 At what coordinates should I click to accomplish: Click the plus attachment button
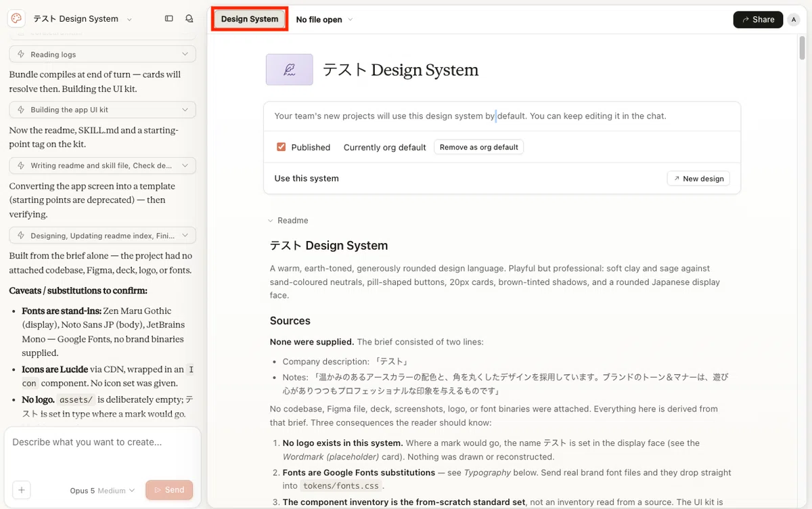21,490
